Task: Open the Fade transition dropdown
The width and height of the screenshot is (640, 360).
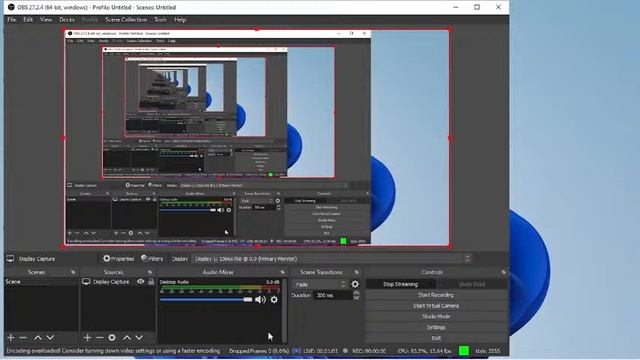Action: [320, 284]
